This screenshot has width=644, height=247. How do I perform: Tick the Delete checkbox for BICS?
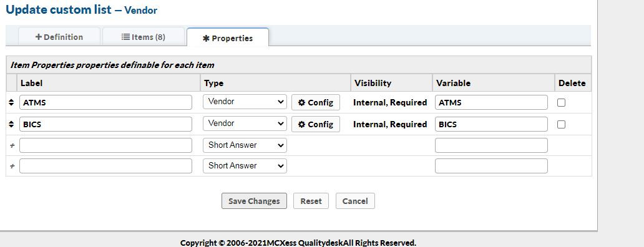pos(561,124)
